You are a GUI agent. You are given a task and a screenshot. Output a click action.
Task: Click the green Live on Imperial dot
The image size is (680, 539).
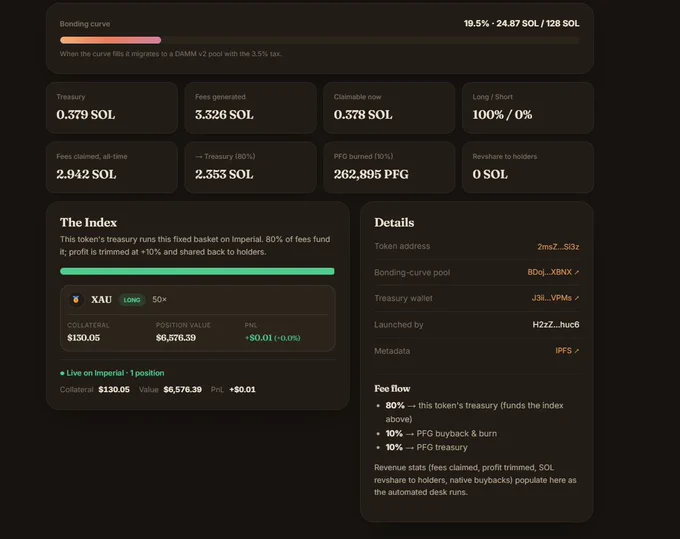(x=62, y=373)
